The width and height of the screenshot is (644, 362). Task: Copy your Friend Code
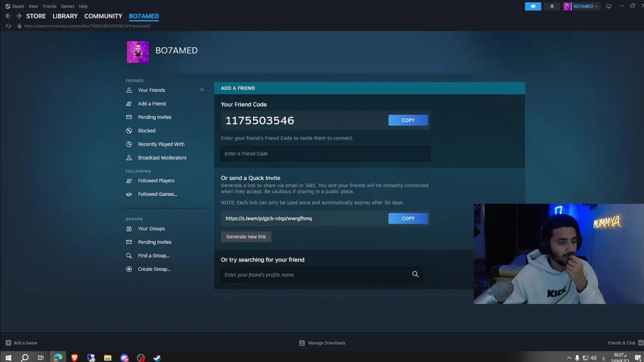pos(408,120)
